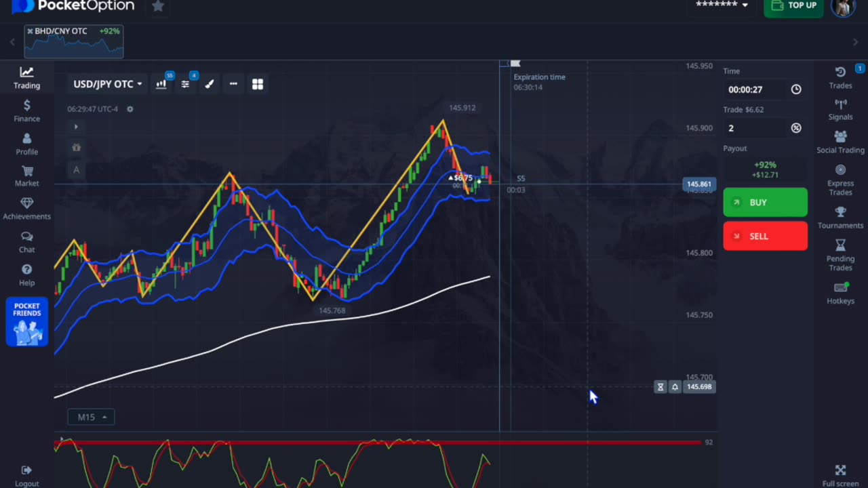Edit the trade time field 00:00:27

point(754,89)
